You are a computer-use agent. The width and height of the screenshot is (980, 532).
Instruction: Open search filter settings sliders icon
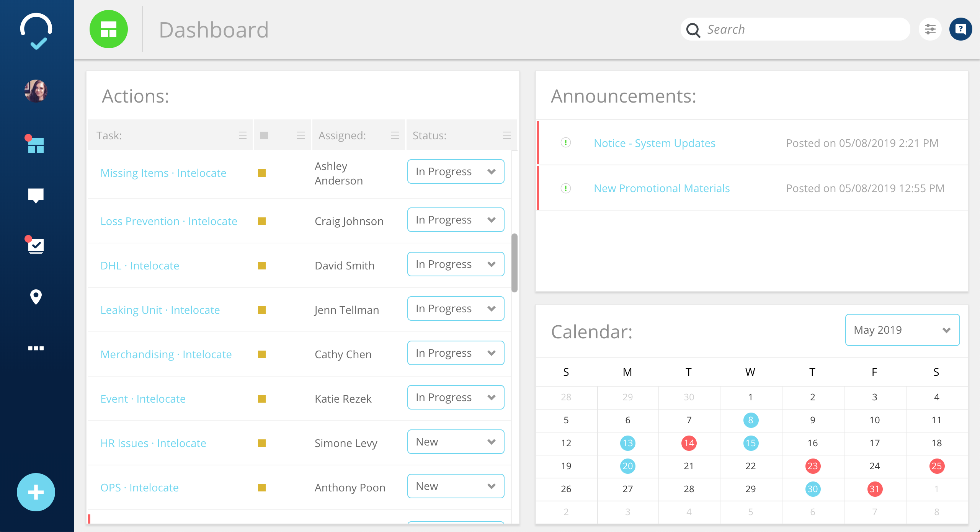click(930, 29)
